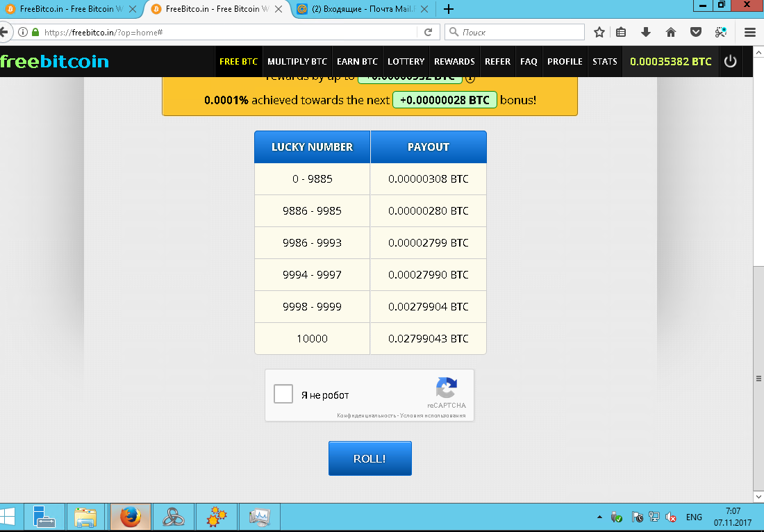Click the +0.00000028 BTC bonus badge
The width and height of the screenshot is (764, 532).
pos(445,100)
